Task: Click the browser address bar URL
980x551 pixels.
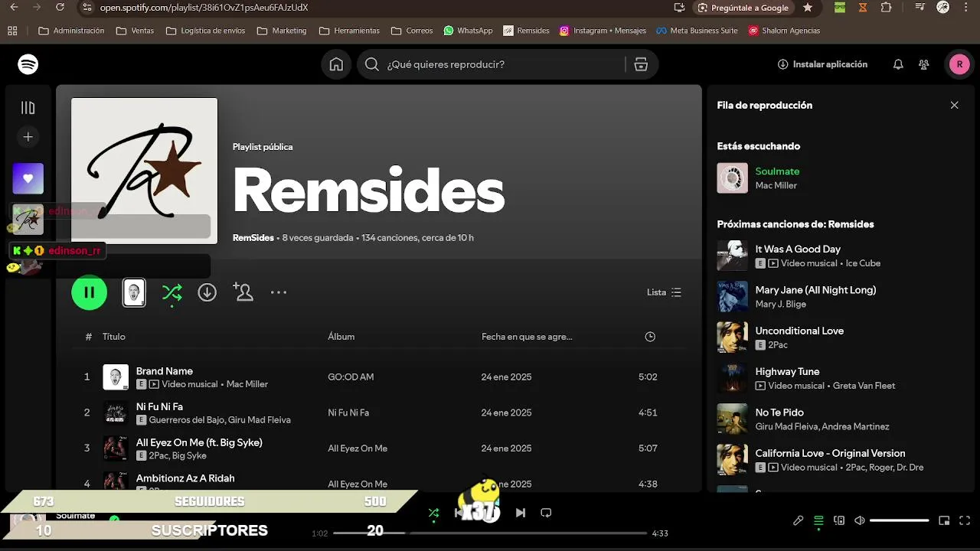Action: coord(204,8)
